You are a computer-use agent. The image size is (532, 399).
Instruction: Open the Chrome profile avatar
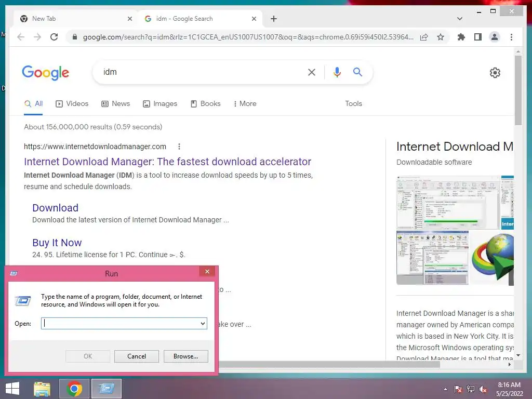(x=495, y=37)
